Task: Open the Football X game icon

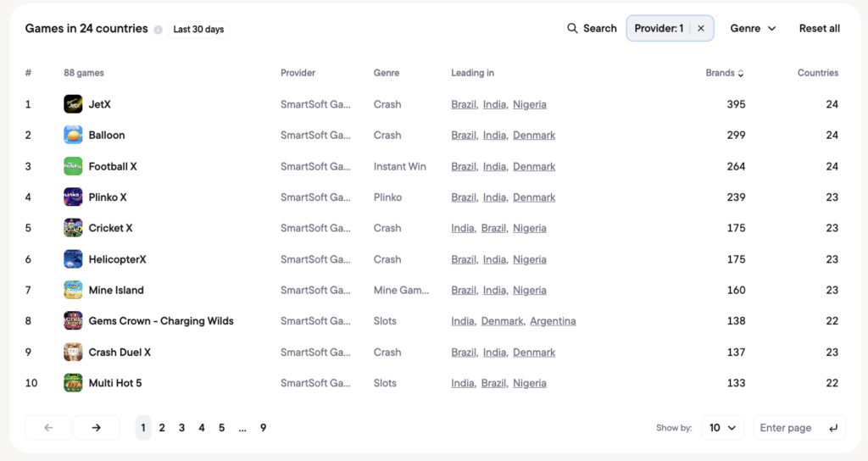Action: coord(73,166)
